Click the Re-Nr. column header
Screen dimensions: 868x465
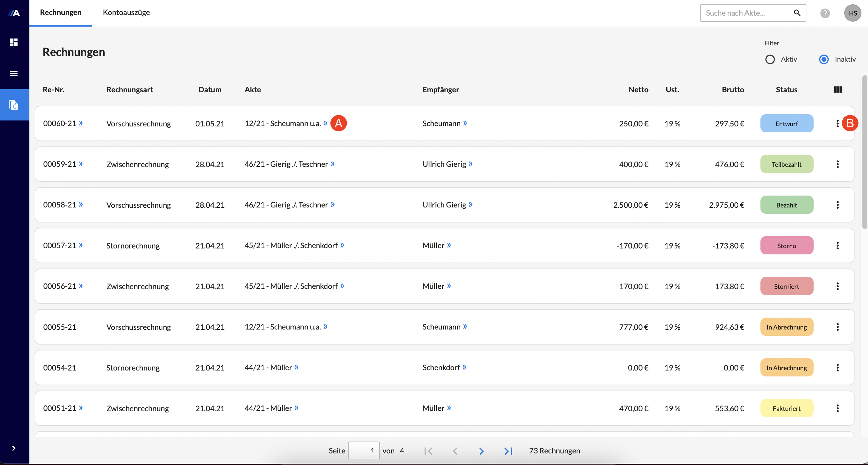(x=53, y=90)
